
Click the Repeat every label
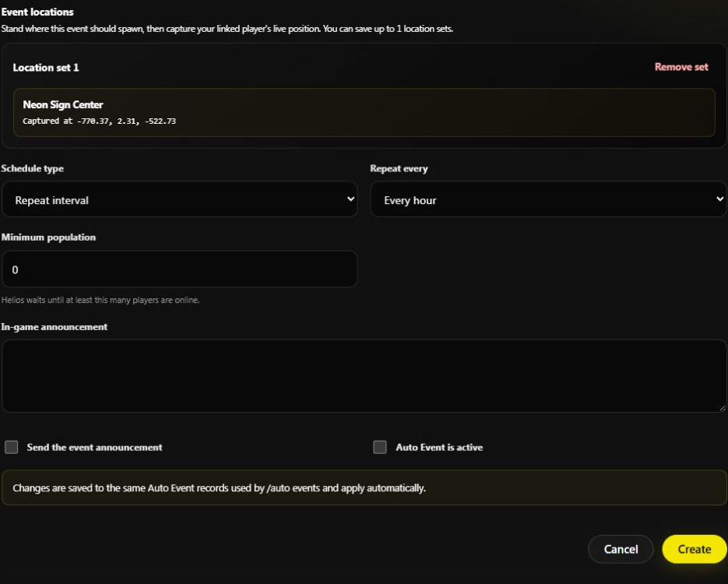coord(399,168)
